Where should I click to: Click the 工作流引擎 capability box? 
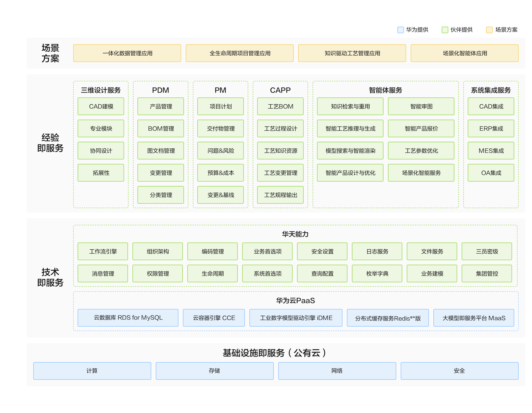(x=103, y=251)
